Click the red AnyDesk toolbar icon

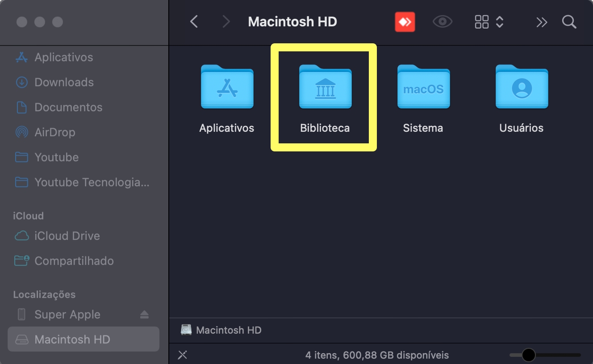coord(405,22)
